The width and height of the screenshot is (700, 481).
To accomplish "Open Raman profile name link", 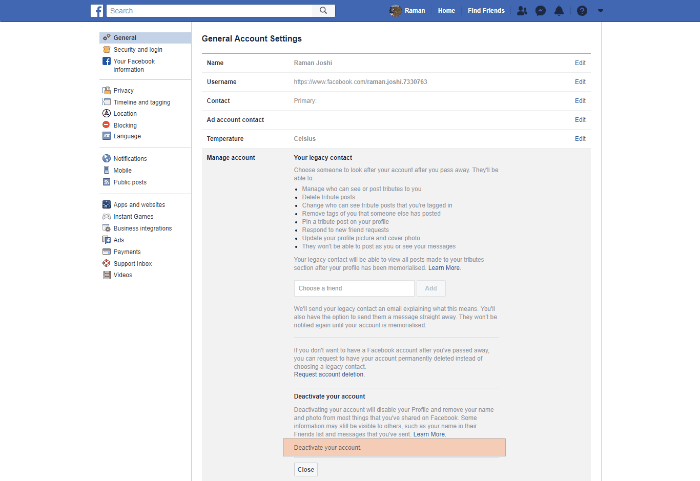I will click(415, 11).
